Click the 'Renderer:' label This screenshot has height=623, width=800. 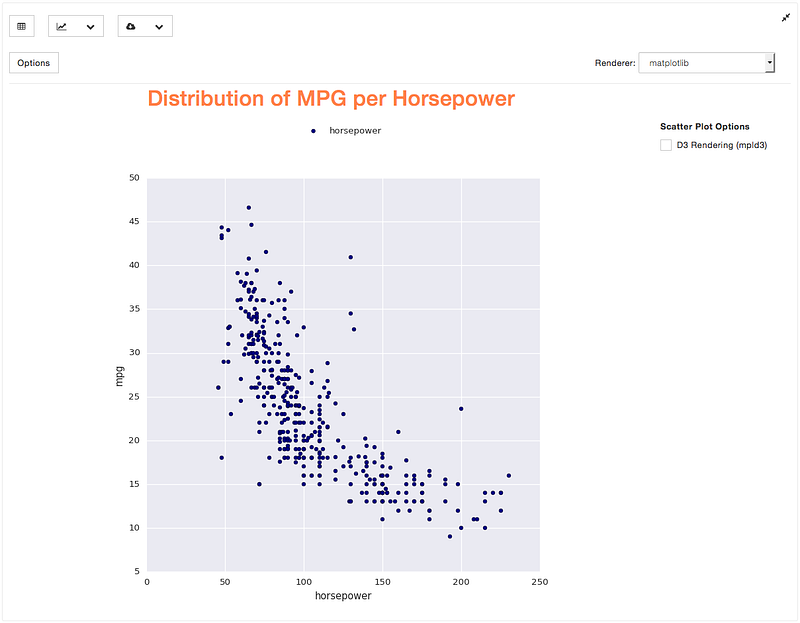(615, 63)
